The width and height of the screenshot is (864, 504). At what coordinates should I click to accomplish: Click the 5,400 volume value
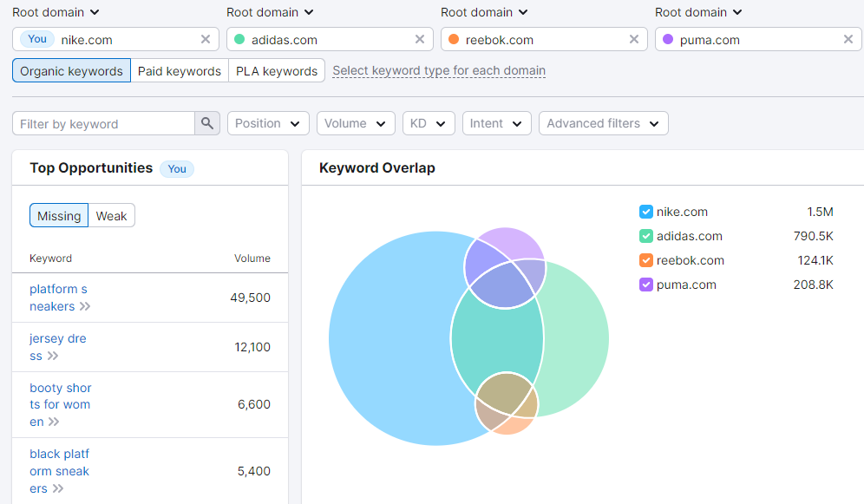point(254,471)
